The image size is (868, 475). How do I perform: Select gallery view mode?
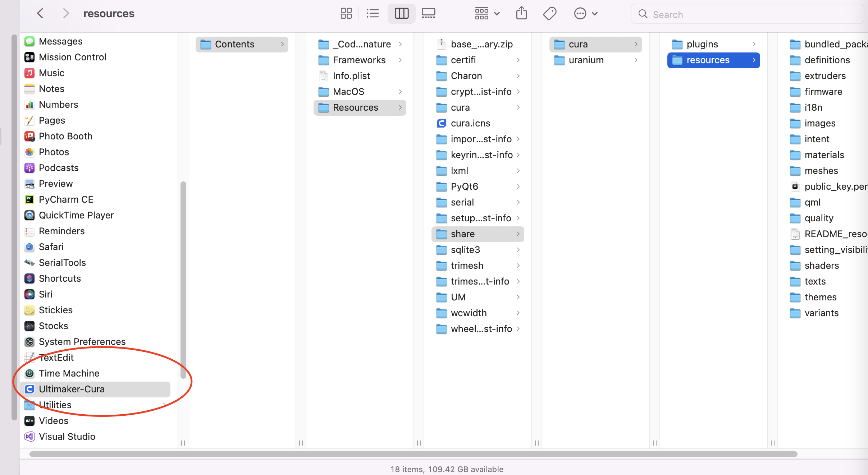[428, 14]
